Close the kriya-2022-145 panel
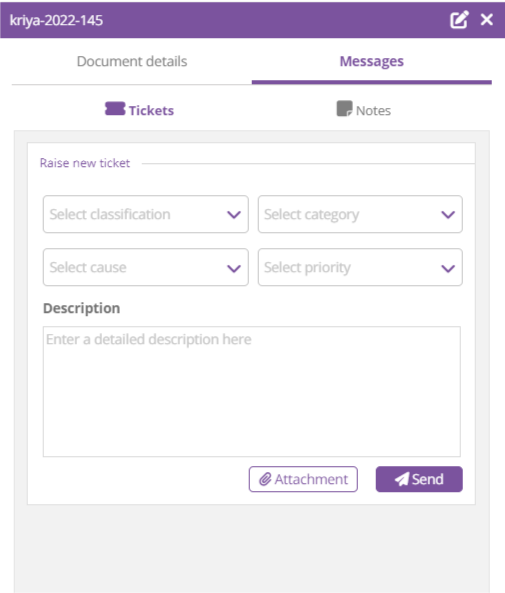 (x=486, y=20)
